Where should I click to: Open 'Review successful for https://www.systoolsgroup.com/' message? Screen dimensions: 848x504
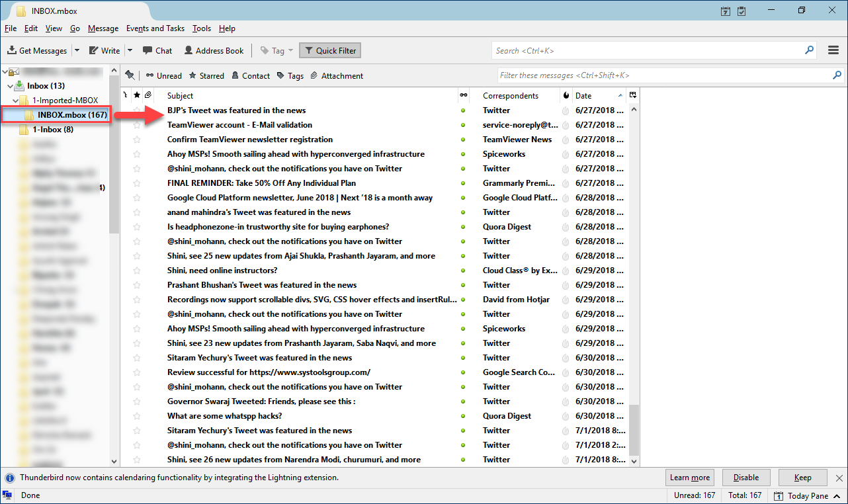(x=269, y=372)
